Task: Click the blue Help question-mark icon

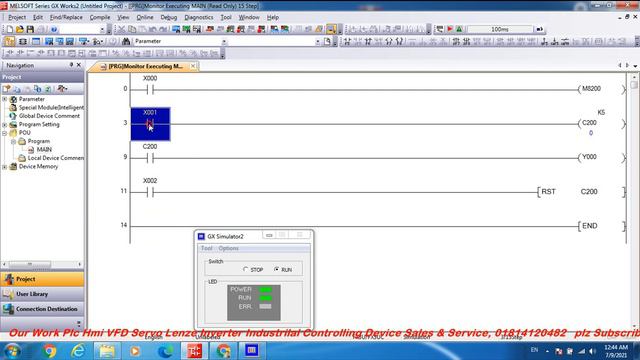Action: [53, 29]
